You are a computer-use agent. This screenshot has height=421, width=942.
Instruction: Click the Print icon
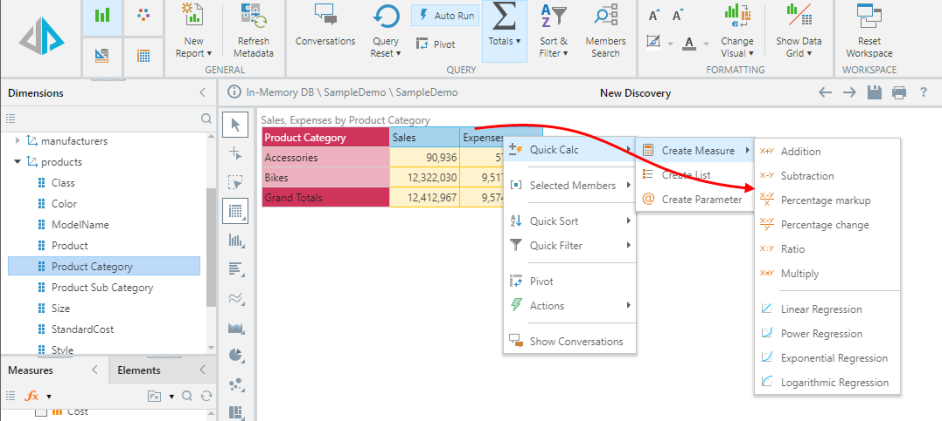[x=899, y=92]
